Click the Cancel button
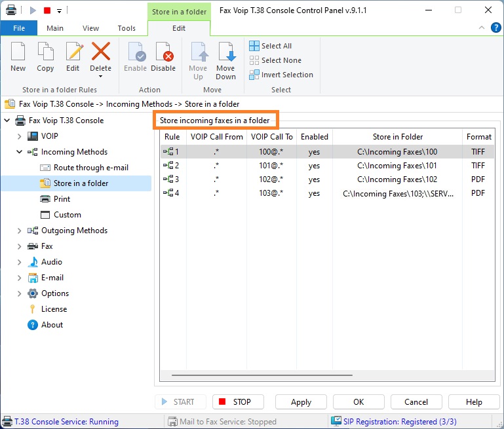The width and height of the screenshot is (504, 429). (x=416, y=402)
